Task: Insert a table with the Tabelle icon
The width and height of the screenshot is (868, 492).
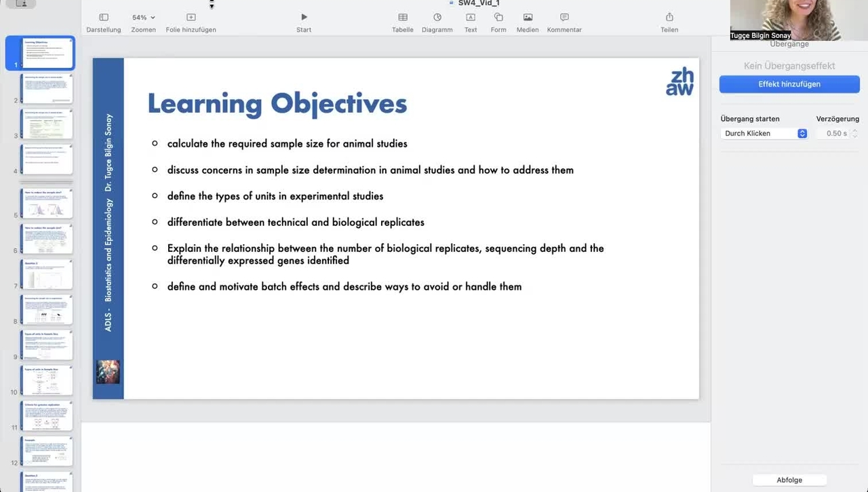Action: pyautogui.click(x=402, y=18)
